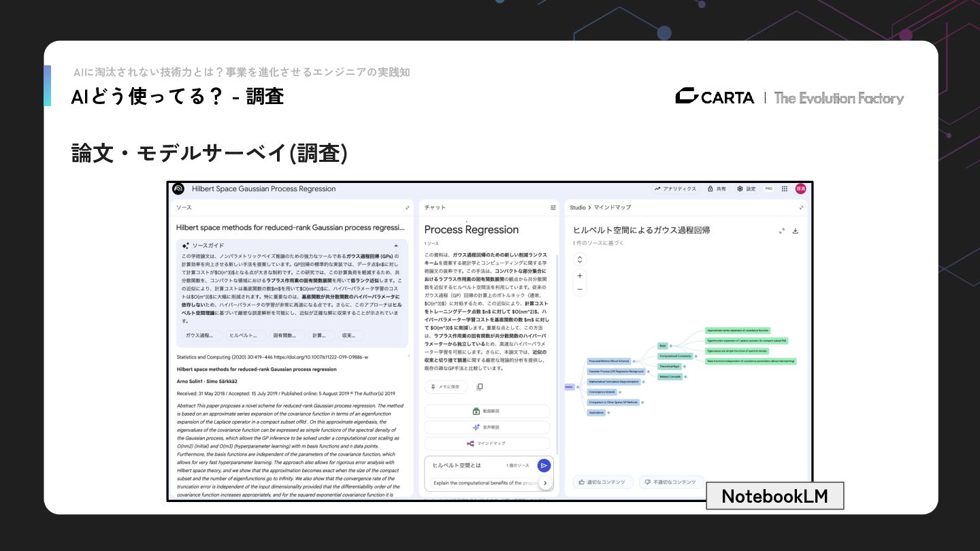Open chat configuration sliders icon
Image resolution: width=980 pixels, height=551 pixels.
pyautogui.click(x=553, y=207)
